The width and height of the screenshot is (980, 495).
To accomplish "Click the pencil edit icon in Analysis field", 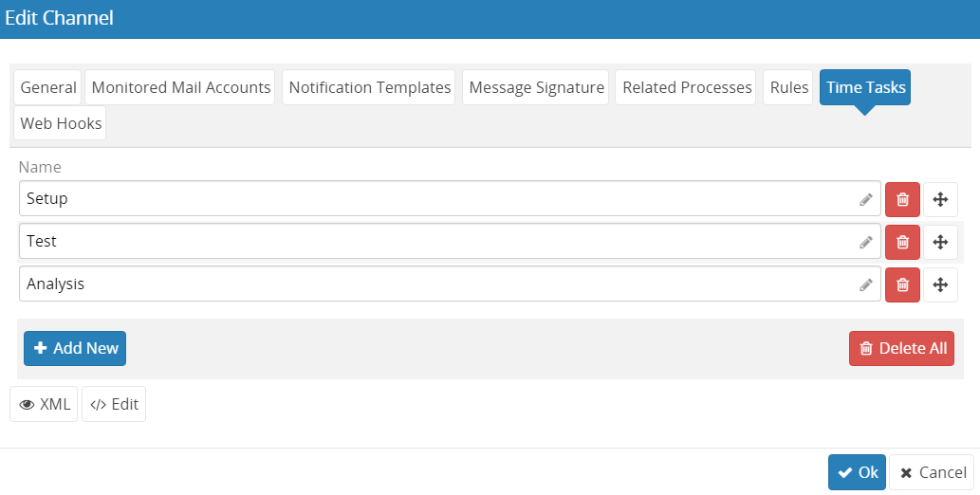I will coord(865,284).
